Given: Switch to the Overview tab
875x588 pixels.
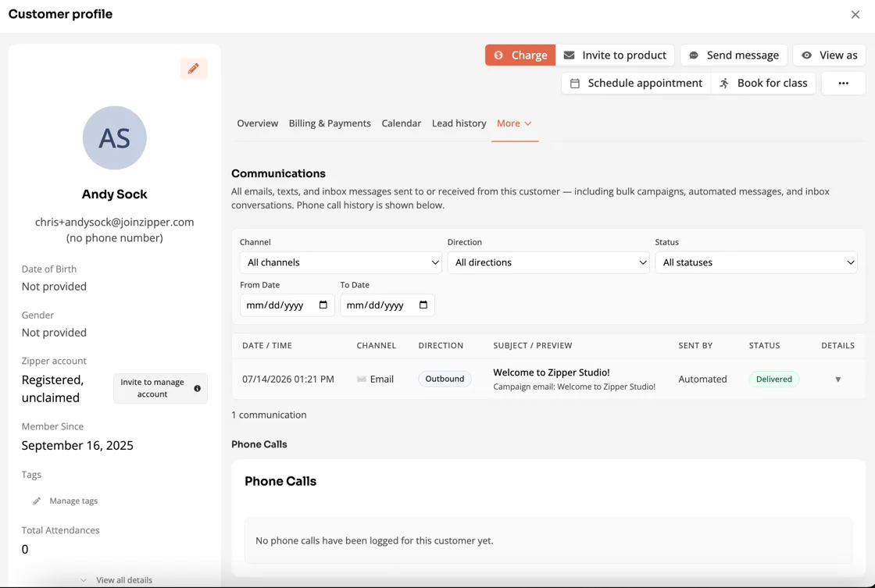Looking at the screenshot, I should click(257, 123).
